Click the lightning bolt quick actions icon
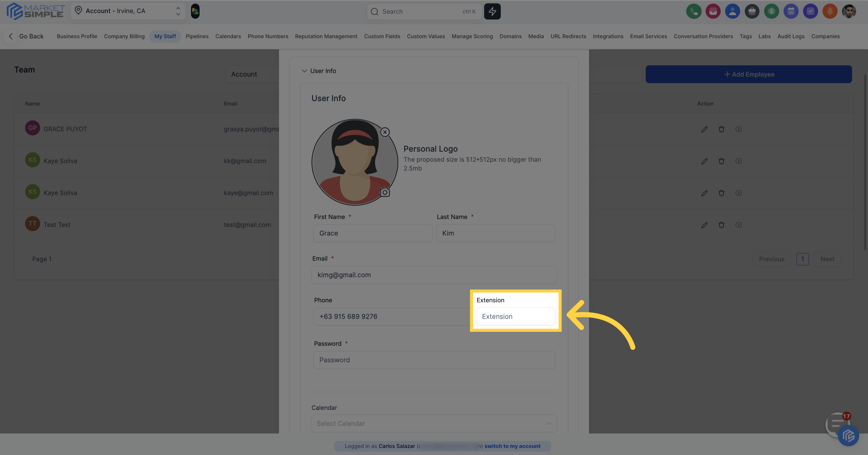Viewport: 868px width, 455px height. pyautogui.click(x=492, y=12)
